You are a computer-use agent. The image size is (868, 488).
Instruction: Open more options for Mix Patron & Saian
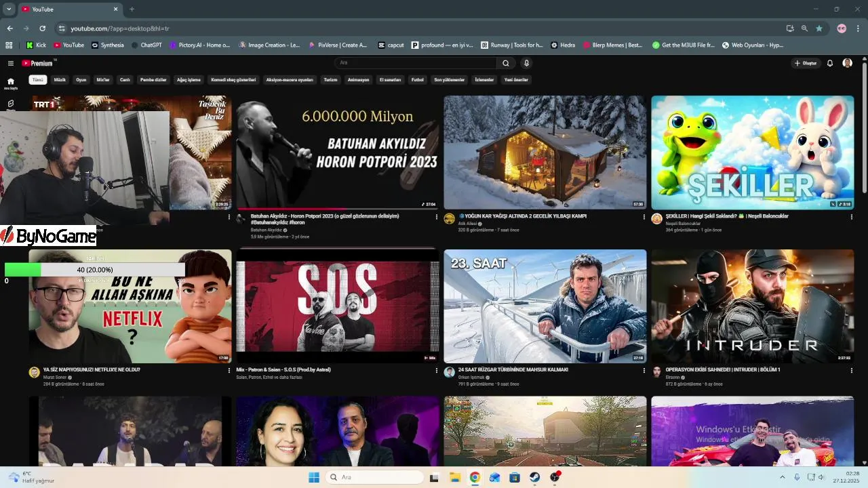pos(436,371)
